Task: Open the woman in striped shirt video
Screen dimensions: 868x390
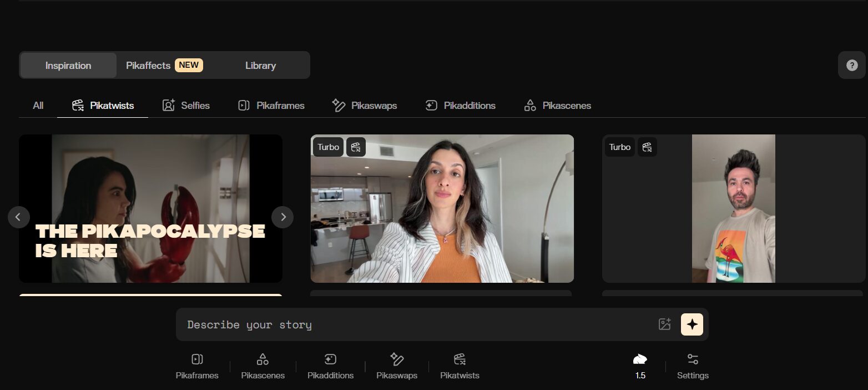Action: [442, 208]
